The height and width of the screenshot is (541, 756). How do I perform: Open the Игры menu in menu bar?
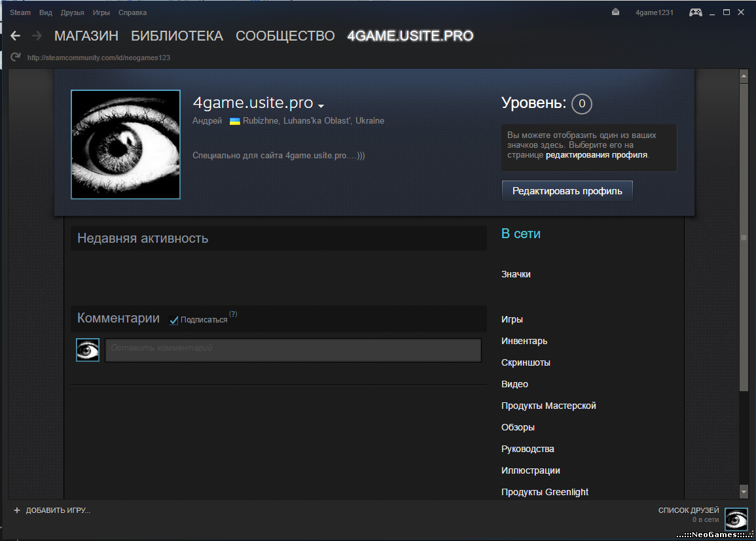click(x=101, y=12)
